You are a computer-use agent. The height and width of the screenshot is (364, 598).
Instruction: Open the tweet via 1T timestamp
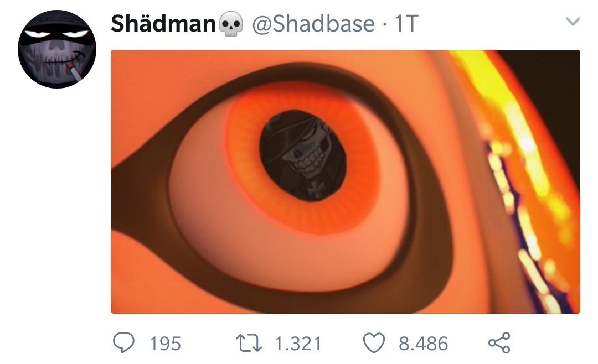406,24
